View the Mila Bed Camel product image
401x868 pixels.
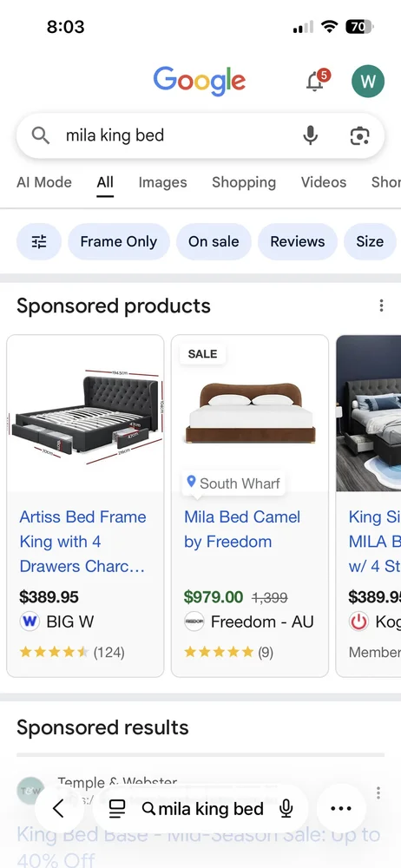pos(250,414)
